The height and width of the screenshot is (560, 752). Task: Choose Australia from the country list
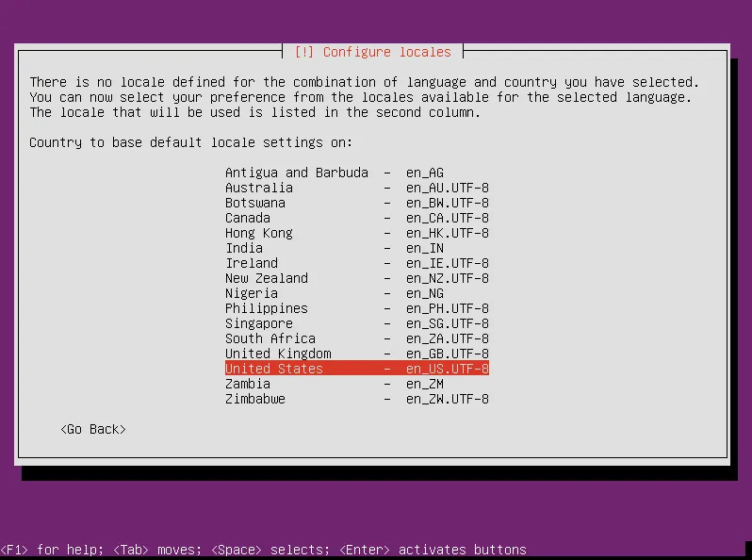tap(356, 188)
